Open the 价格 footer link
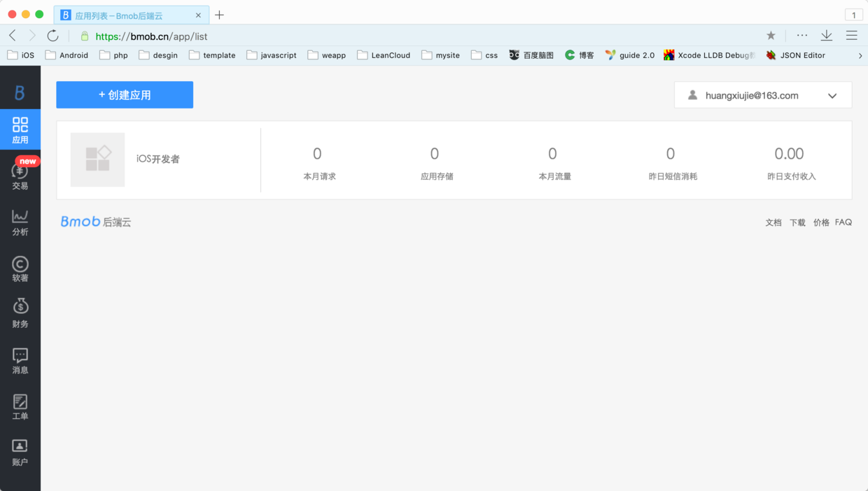The height and width of the screenshot is (491, 868). (821, 222)
